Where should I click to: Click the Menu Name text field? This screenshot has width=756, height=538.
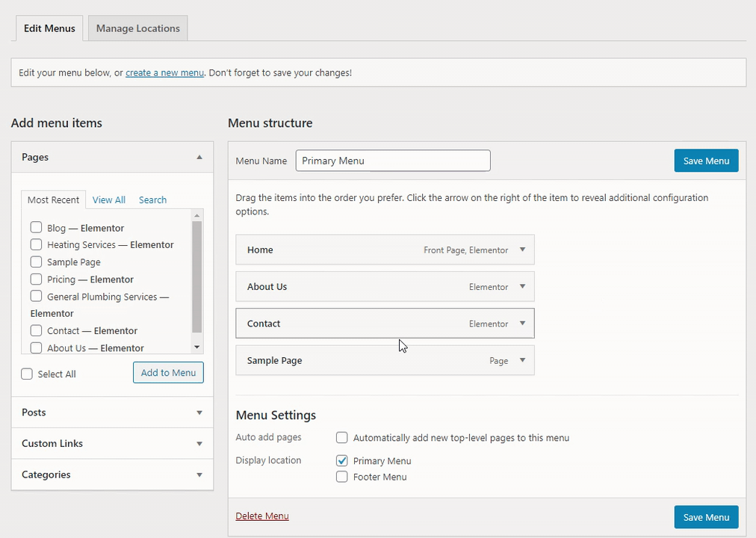point(393,161)
